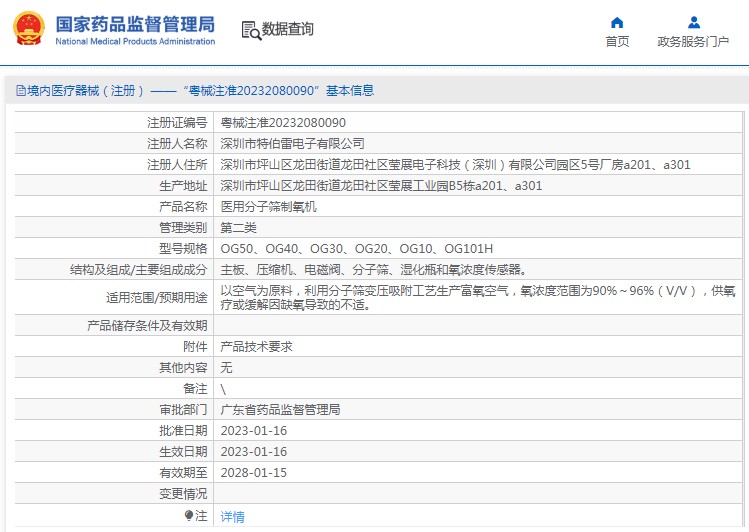Click the 生产地址 row label
This screenshot has width=749, height=532.
pos(183,186)
